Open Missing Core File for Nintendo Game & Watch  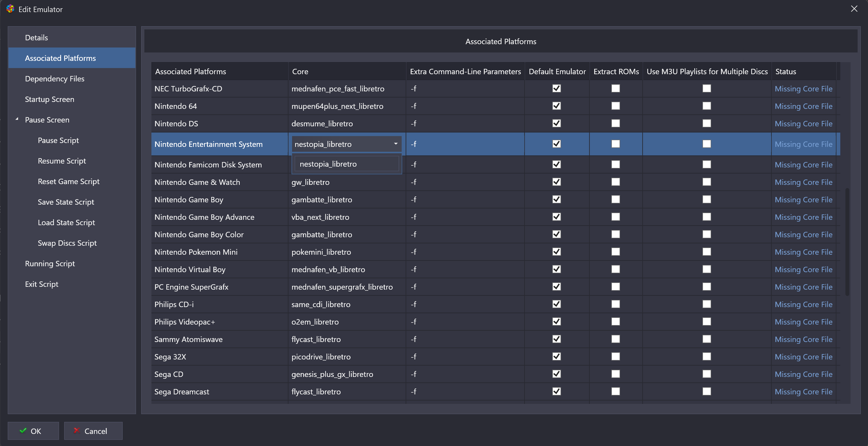click(803, 182)
